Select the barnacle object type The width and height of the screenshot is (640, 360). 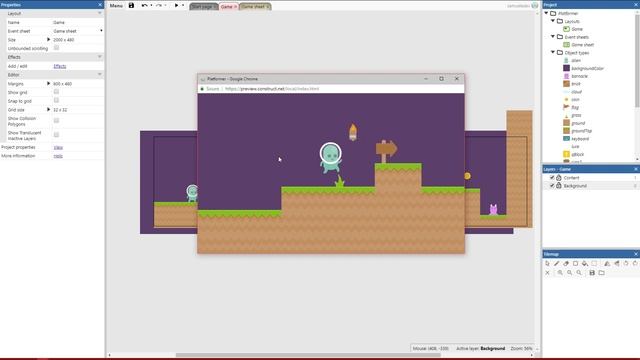[x=579, y=76]
